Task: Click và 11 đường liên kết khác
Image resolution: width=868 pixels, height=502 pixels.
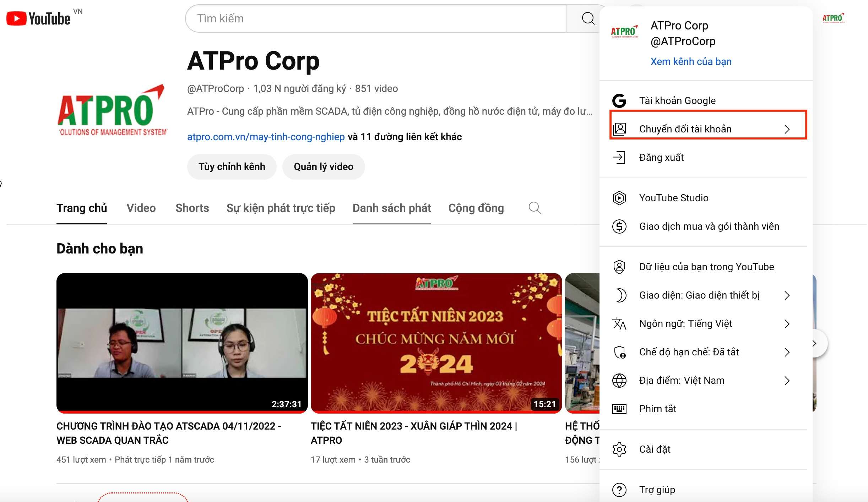Action: [405, 137]
